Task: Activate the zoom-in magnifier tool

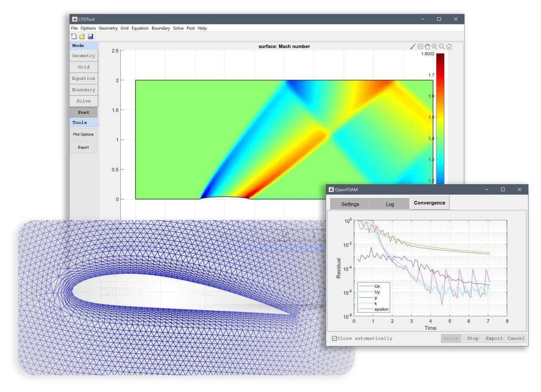Action: click(x=434, y=46)
